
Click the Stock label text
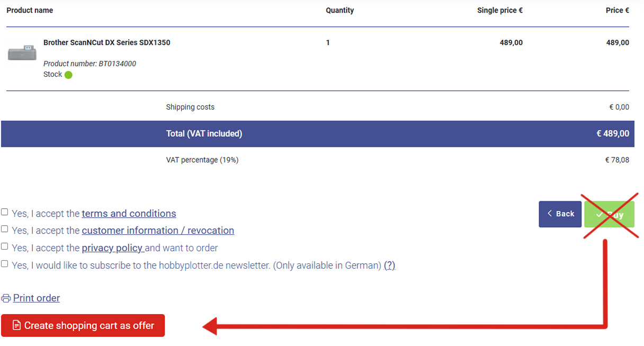[x=52, y=75]
